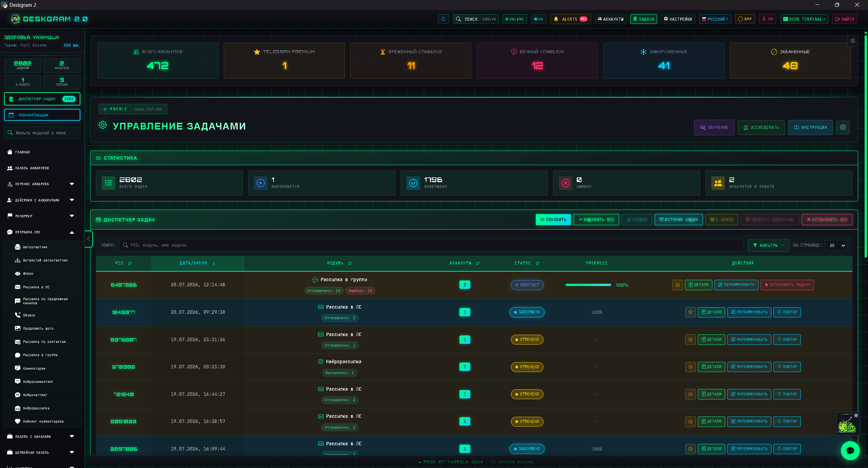Image resolution: width=868 pixels, height=468 pixels.
Task: Click the dashboard sliders icon above stat cards
Action: [852, 41]
